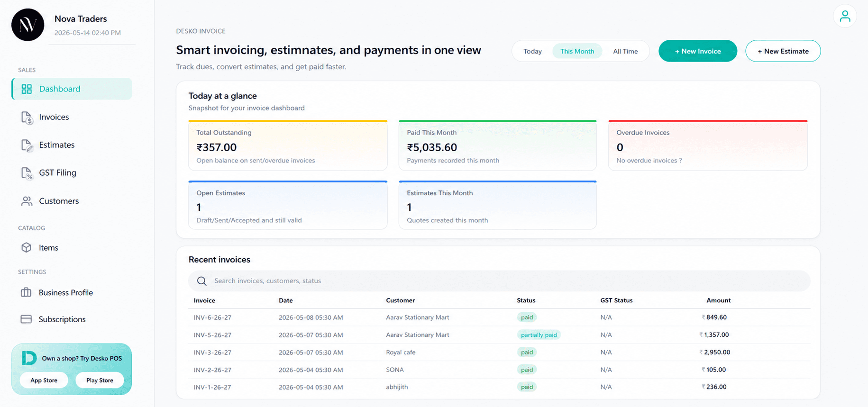
Task: Focus the Search invoices field
Action: click(499, 281)
